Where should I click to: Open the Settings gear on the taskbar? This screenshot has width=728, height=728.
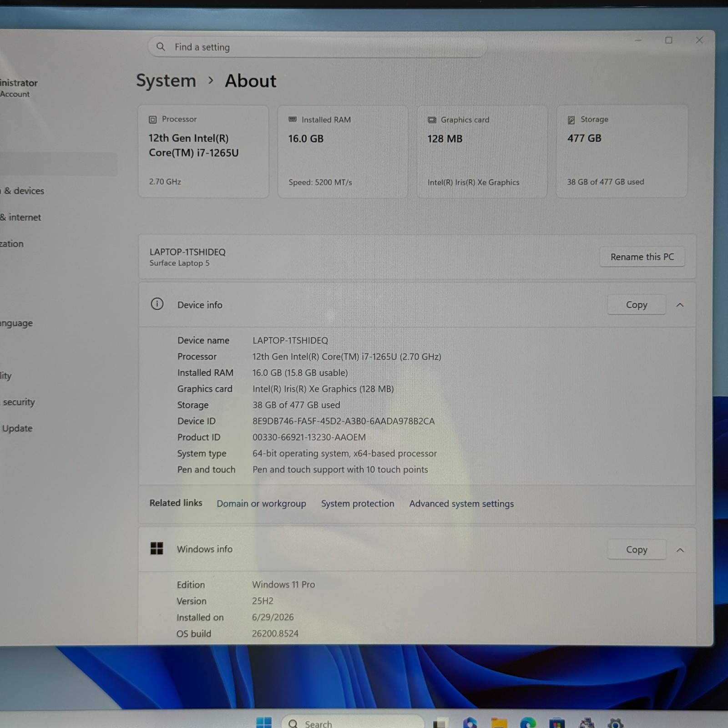coord(615,723)
